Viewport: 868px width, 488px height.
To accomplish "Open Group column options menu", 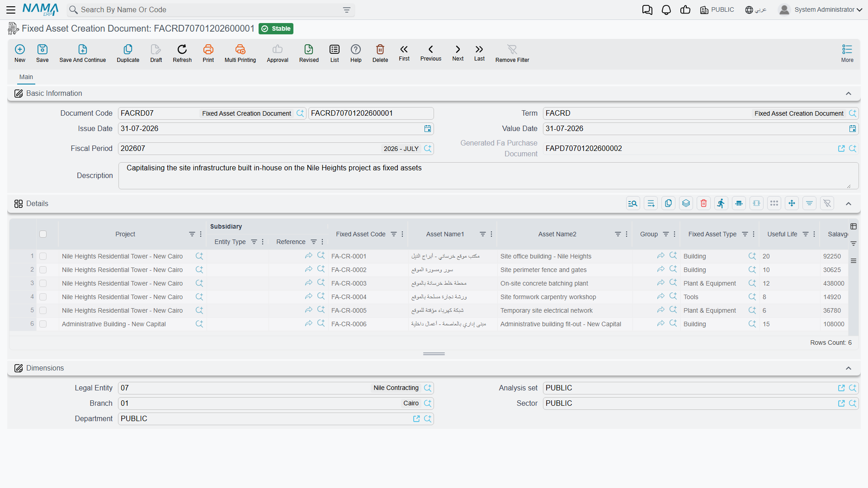I will 675,234.
